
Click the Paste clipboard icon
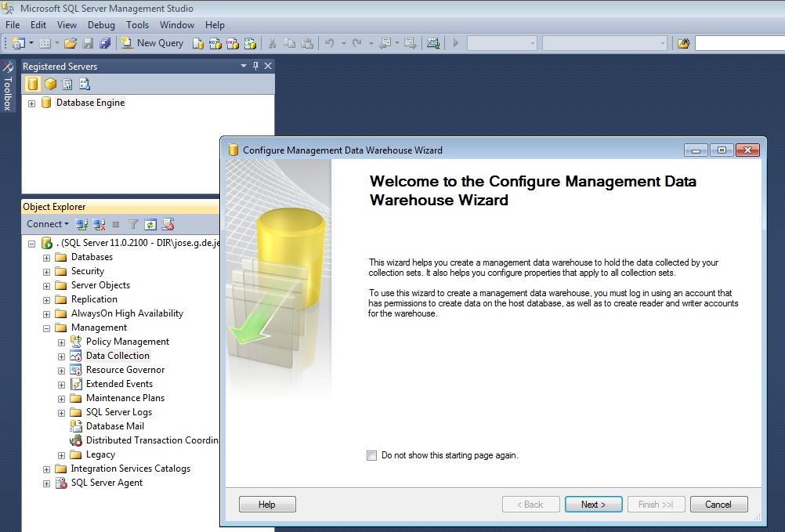point(307,44)
